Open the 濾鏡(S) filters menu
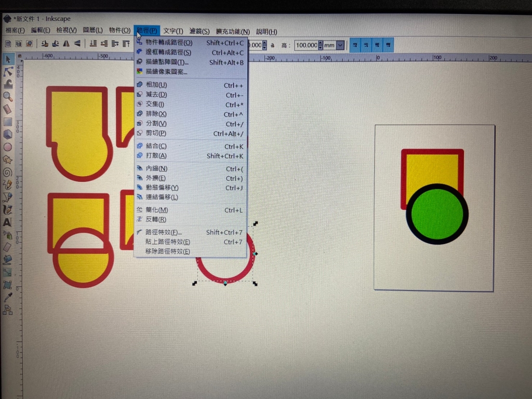The image size is (532, 399). pos(199,31)
